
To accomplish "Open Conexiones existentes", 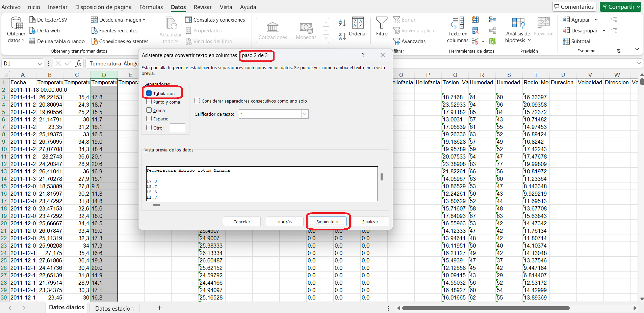I will click(120, 41).
